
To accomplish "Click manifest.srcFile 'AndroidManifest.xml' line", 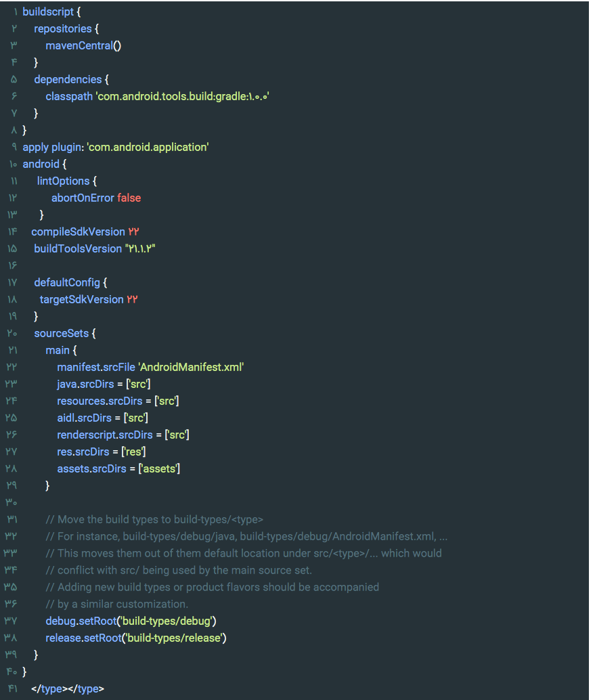I will 150,367.
